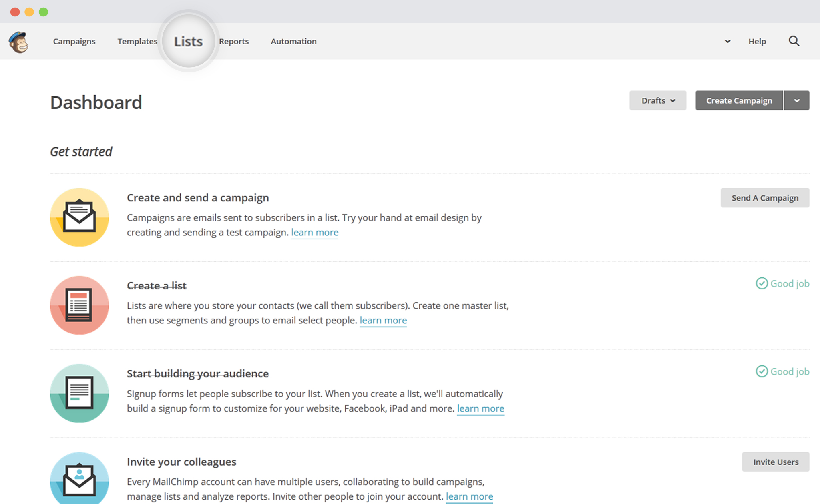The image size is (820, 504).
Task: Open the Lists navigation tab
Action: 187,41
